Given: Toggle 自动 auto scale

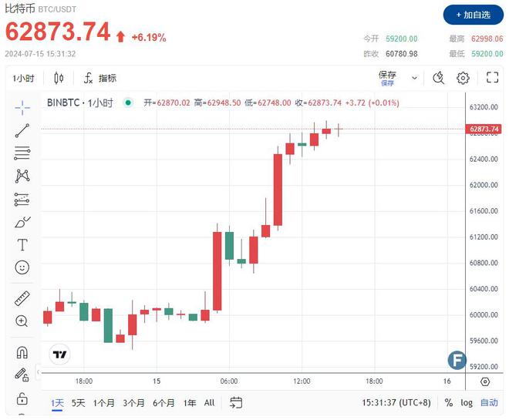Looking at the screenshot, I should click(489, 402).
